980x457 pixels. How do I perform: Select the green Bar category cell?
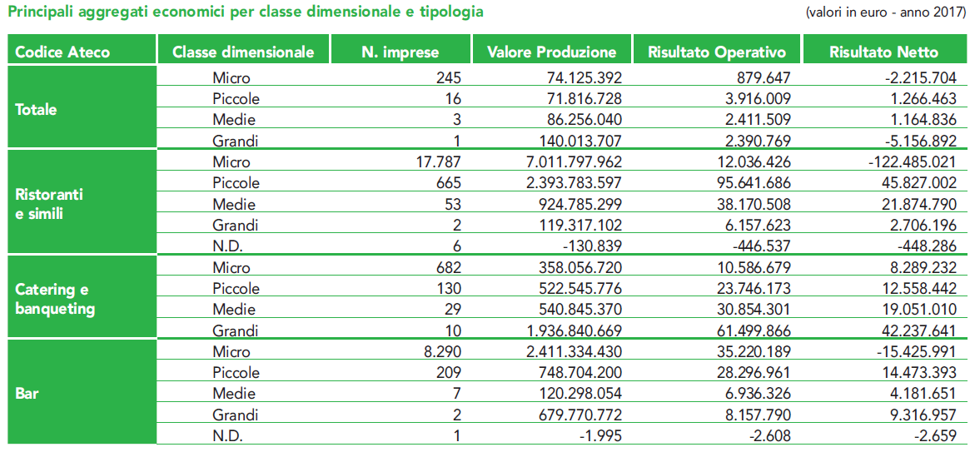coord(27,393)
